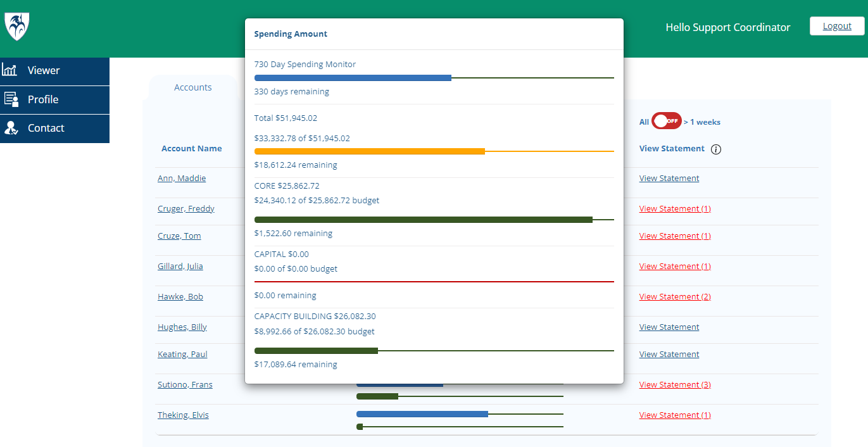Click the Account Name column header
Screen dimensions: 868x447
point(191,149)
